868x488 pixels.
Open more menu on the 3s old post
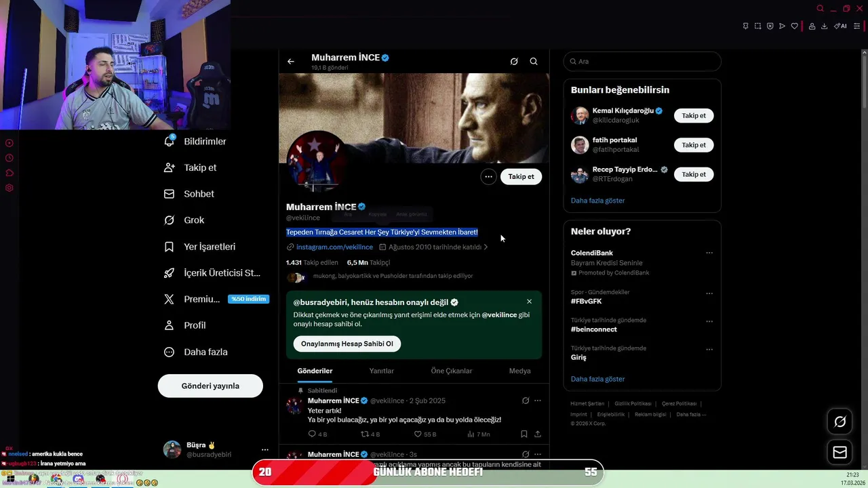[538, 454]
